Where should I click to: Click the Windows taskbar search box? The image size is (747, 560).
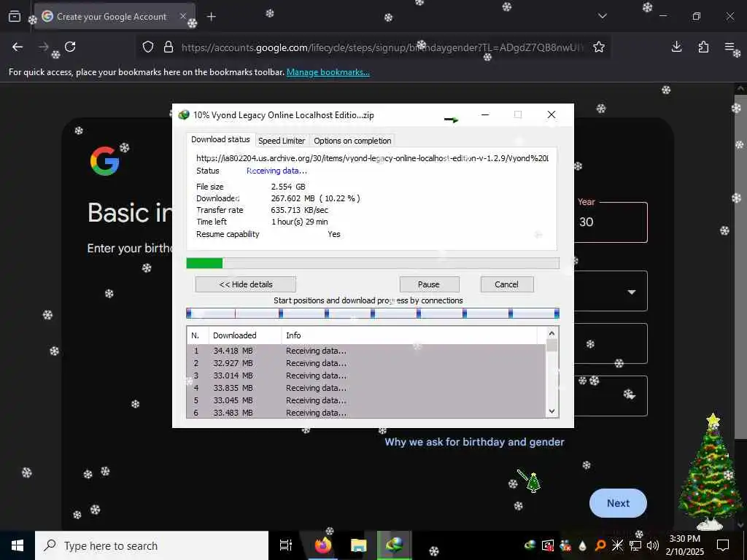pyautogui.click(x=152, y=545)
